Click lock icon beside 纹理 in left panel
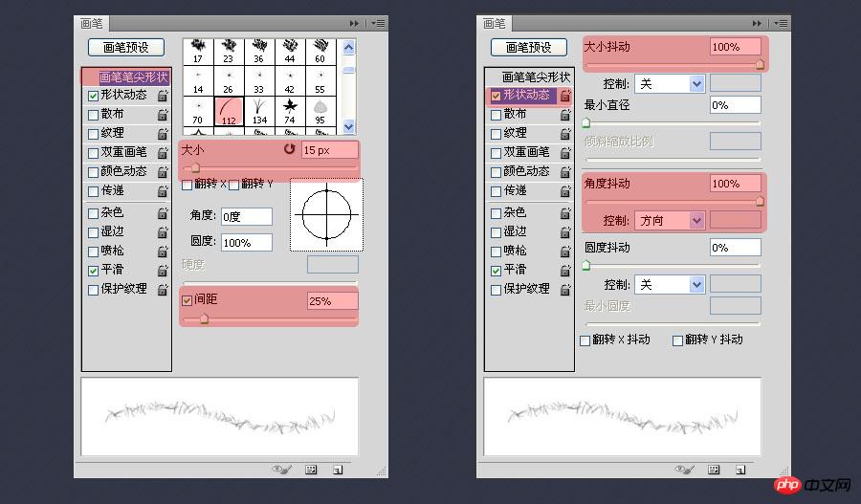The width and height of the screenshot is (861, 504). click(163, 134)
